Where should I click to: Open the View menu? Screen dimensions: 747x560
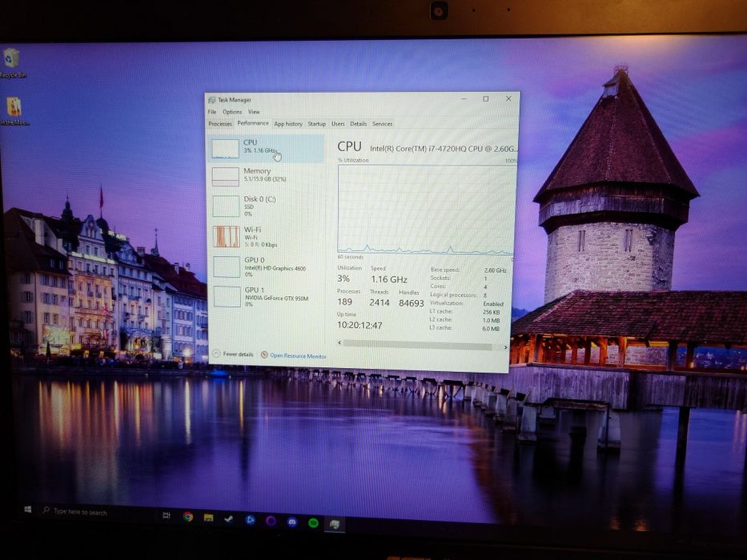coord(254,112)
